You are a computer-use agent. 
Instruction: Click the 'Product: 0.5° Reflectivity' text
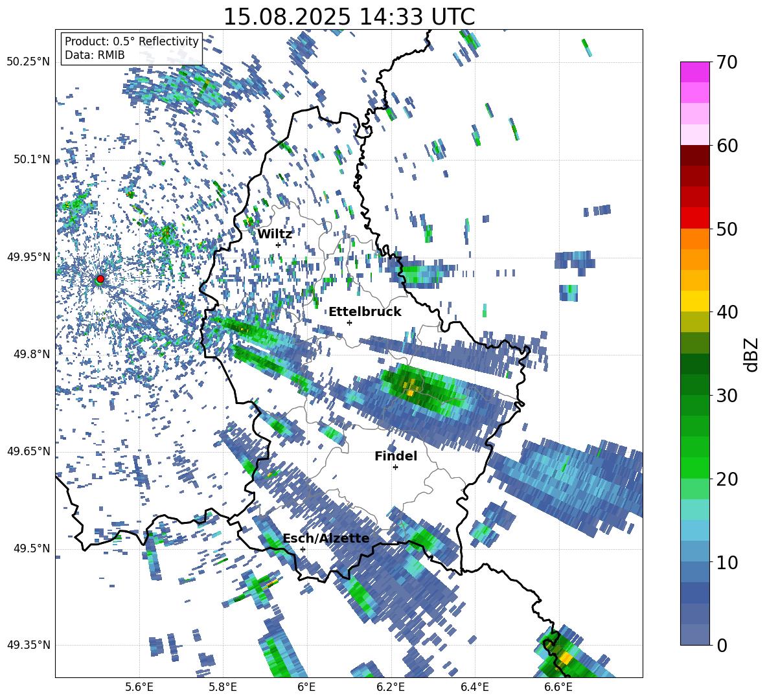coord(132,41)
